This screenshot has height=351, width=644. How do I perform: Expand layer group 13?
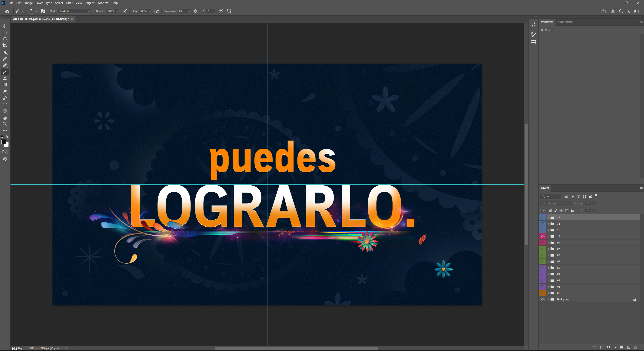point(549,217)
